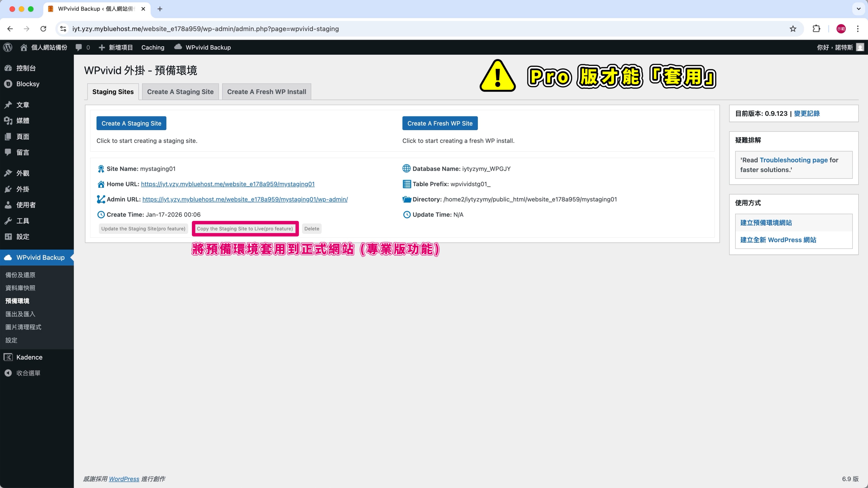Open 備份及還原 submenu item
Image resolution: width=868 pixels, height=488 pixels.
(20, 275)
